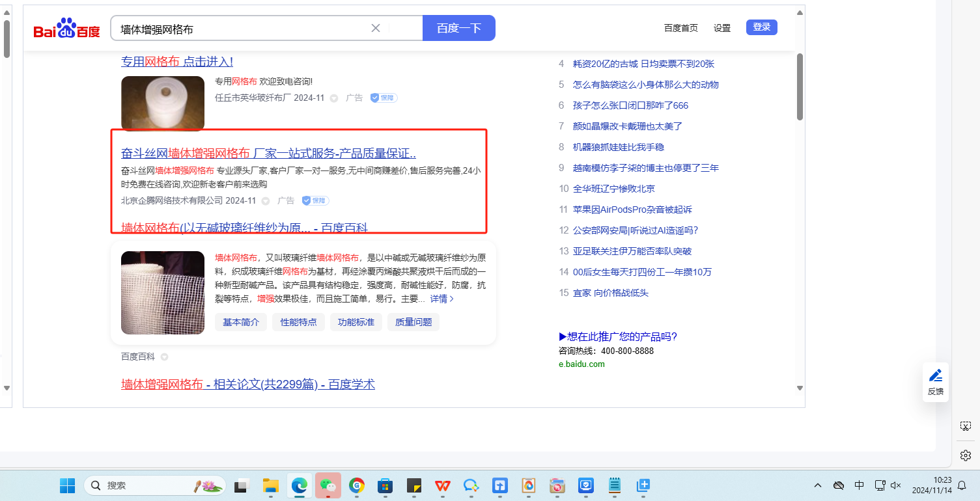
Task: Click the 墙体网格布 mesh thumbnail image
Action: coord(163,293)
